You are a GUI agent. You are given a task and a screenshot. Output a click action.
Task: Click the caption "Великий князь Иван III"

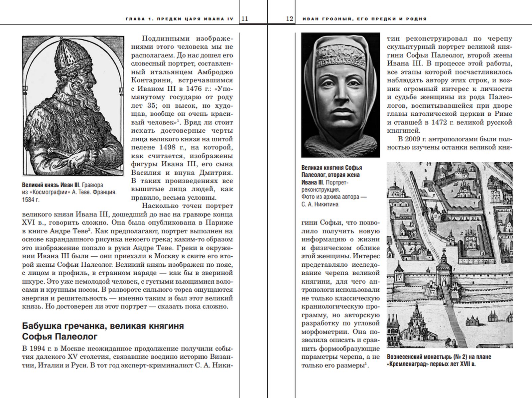(51, 185)
